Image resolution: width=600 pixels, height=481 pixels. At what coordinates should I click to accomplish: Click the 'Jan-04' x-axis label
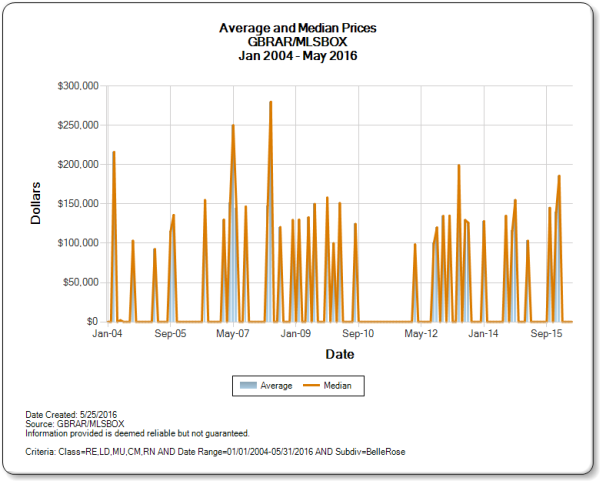tap(107, 334)
